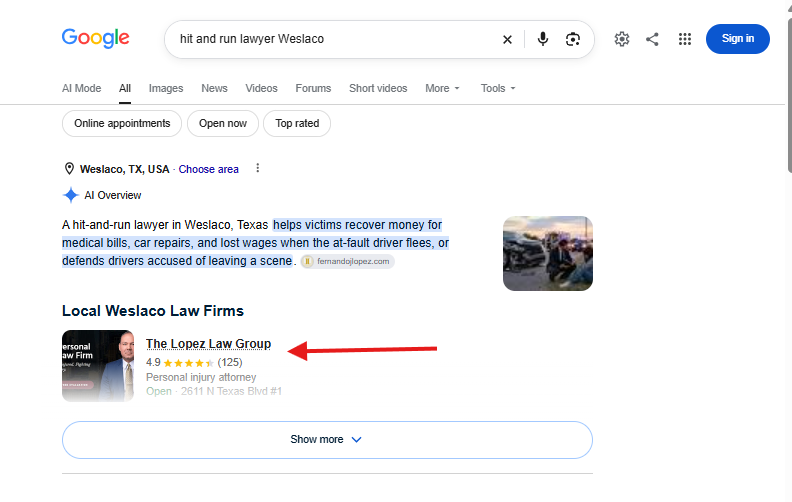Click the Weslaco, TX, USA location text
Image resolution: width=792 pixels, height=502 pixels.
click(x=124, y=169)
